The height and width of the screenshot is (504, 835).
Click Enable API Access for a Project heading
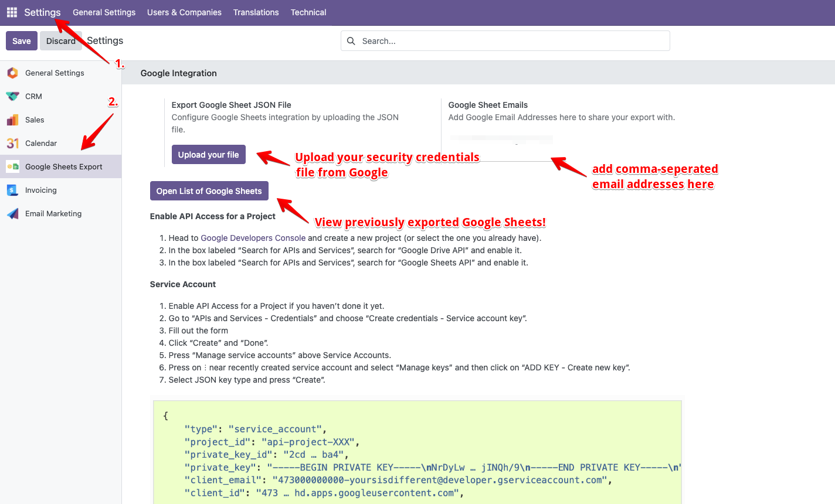213,216
